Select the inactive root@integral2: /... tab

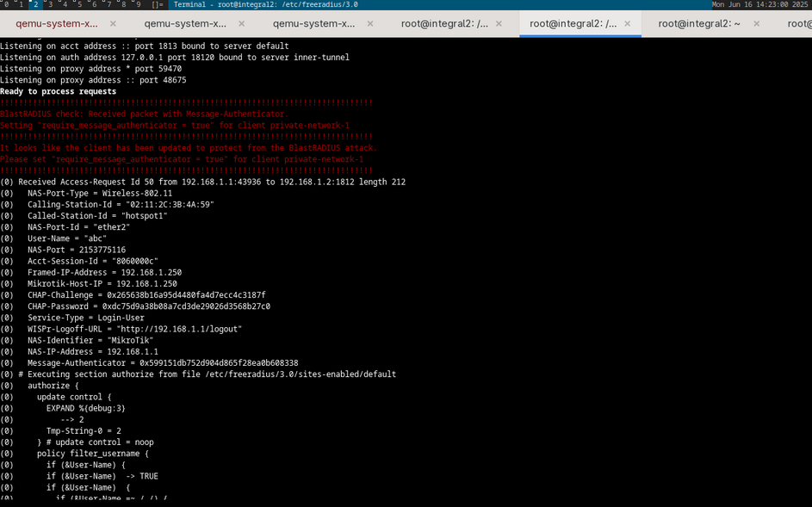[444, 24]
